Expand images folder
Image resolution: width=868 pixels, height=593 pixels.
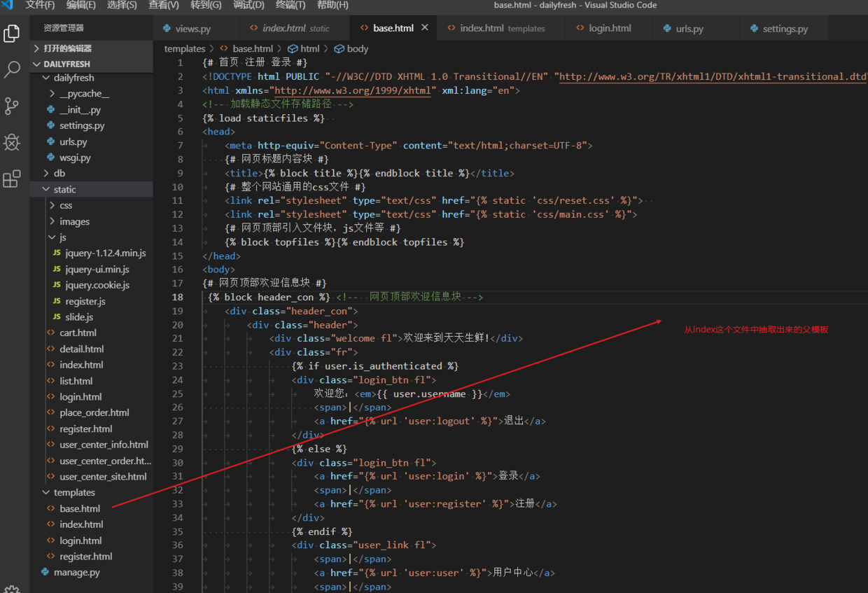coord(91,221)
